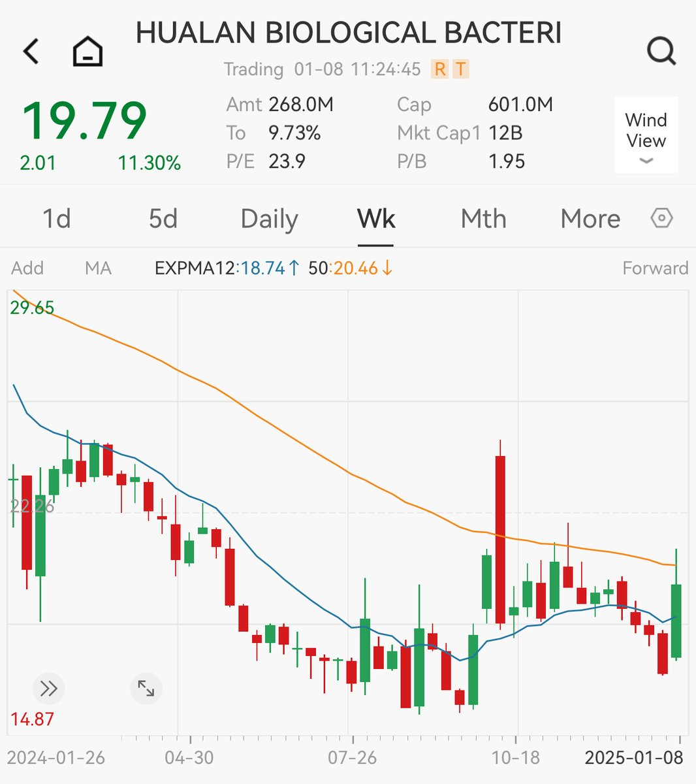The width and height of the screenshot is (696, 784).
Task: Tap the 10-18 date axis label
Action: click(x=515, y=758)
